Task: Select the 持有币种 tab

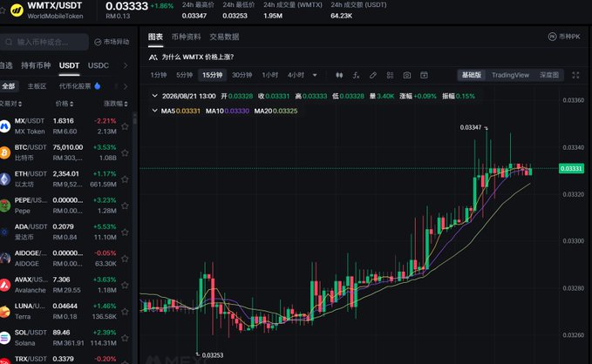Action: [36, 65]
